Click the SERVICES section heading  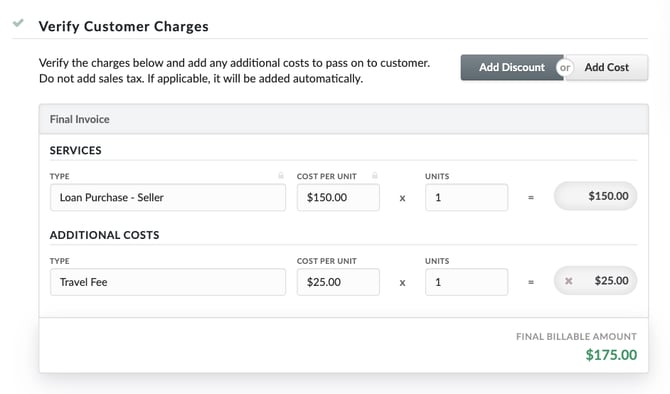pyautogui.click(x=76, y=150)
